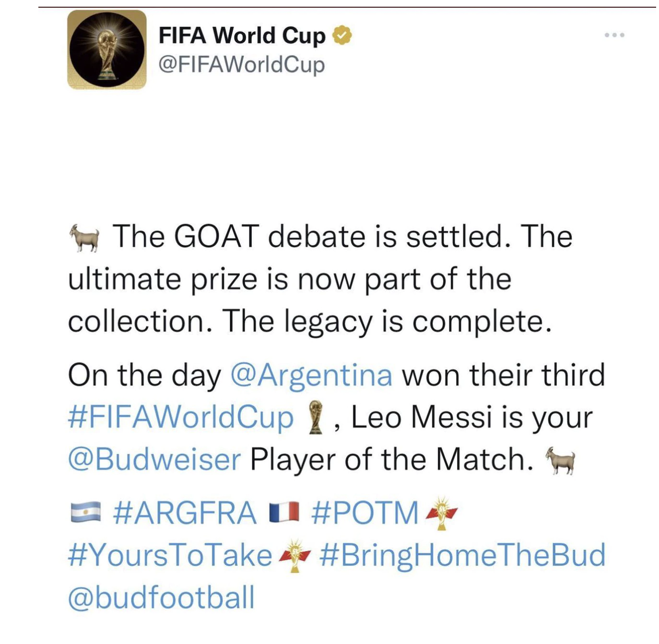Screen dimensions: 659x644
Task: Click the goat emoji after "Match."
Action: (x=560, y=460)
